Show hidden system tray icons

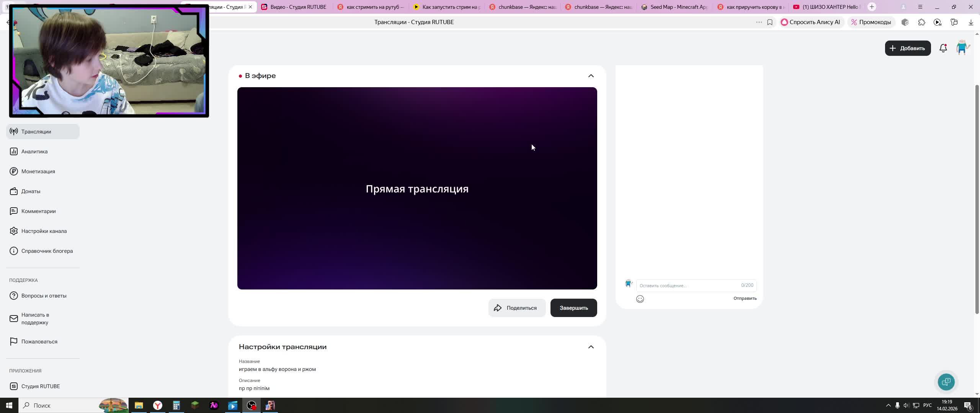click(888, 405)
